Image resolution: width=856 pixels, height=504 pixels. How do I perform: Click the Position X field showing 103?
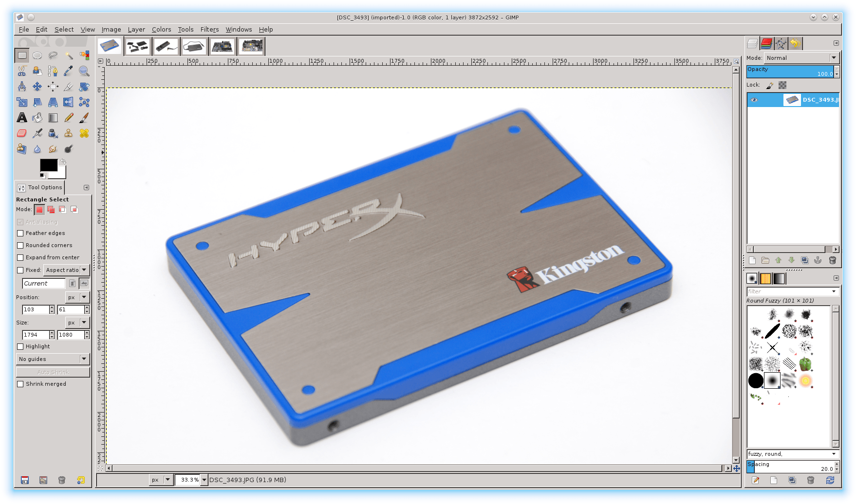[x=36, y=309]
